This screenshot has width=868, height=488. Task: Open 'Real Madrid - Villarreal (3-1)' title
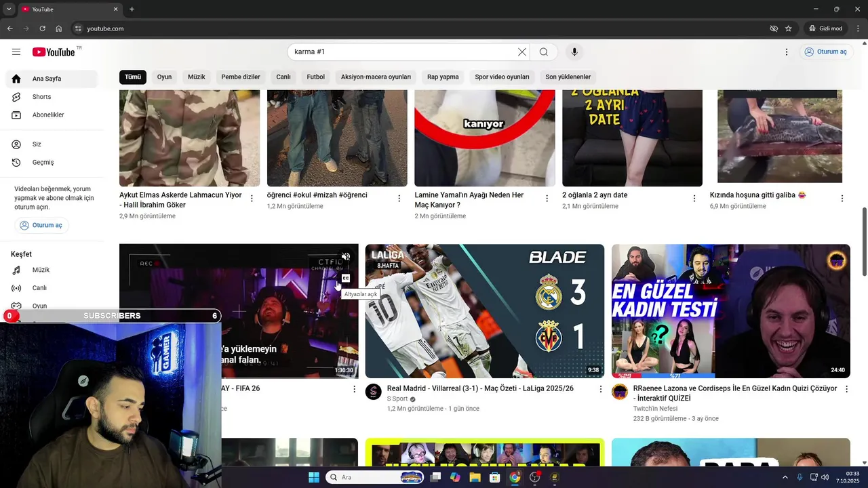[x=480, y=389]
